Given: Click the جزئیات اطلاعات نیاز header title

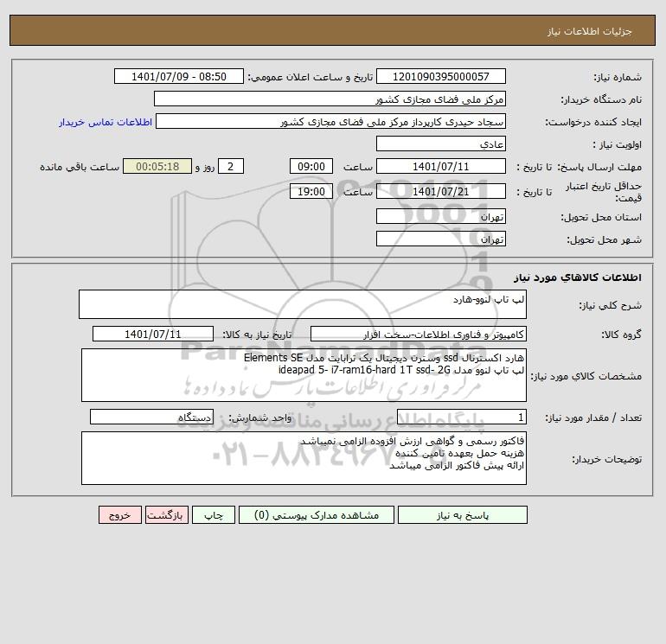Looking at the screenshot, I should pyautogui.click(x=590, y=31).
